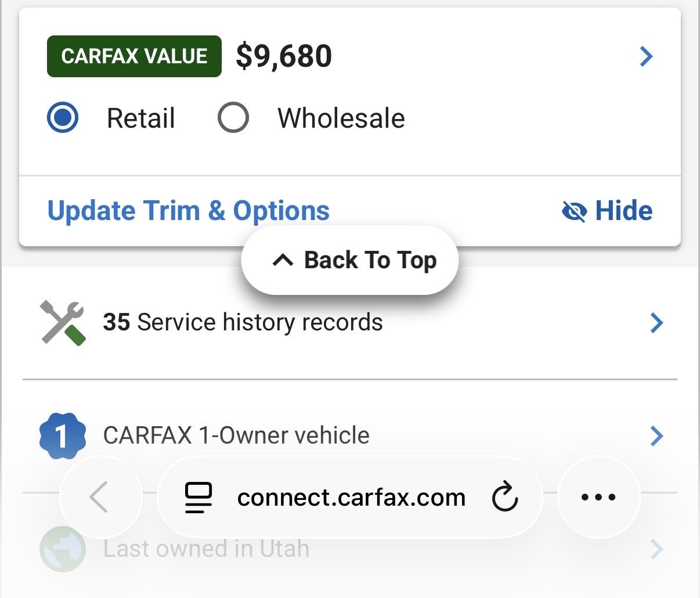
Task: Click the green CARFAX VALUE badge
Action: (x=134, y=56)
